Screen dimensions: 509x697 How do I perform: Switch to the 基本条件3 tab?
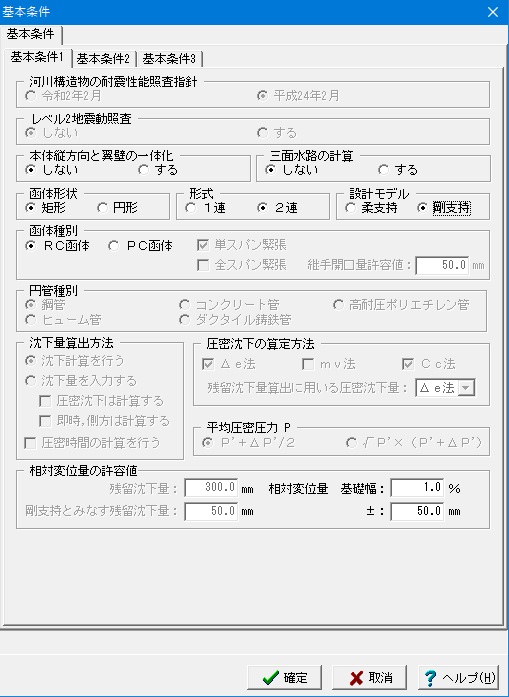point(169,59)
